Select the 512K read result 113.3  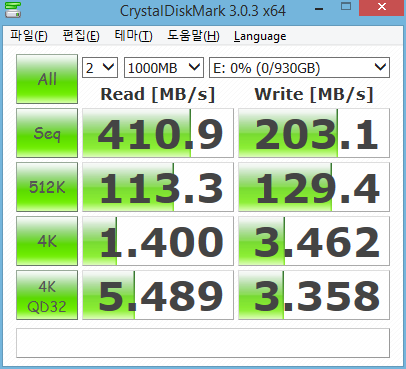coord(158,187)
